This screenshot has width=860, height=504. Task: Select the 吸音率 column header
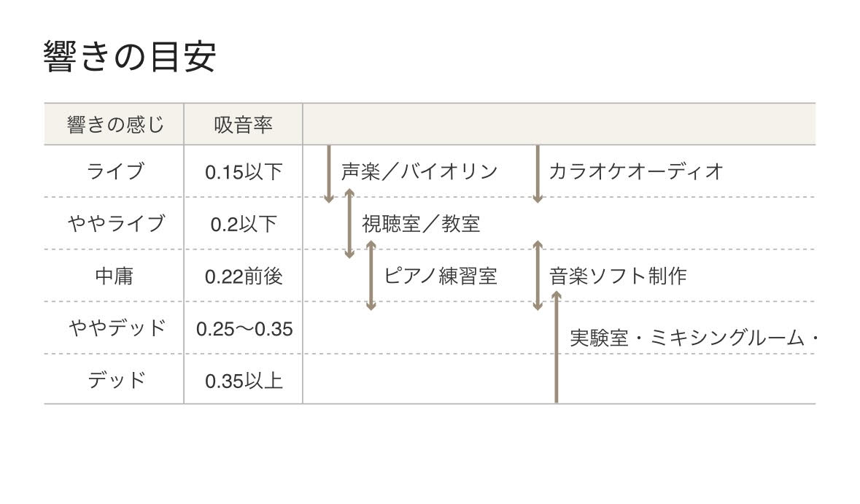click(243, 125)
